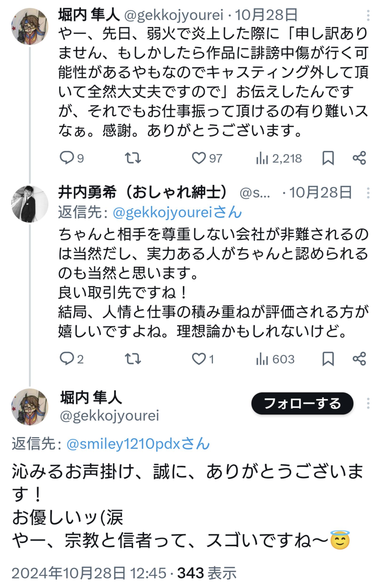Repost 井内勇希's reply tweet
This screenshot has height=588, width=387.
pos(133,359)
